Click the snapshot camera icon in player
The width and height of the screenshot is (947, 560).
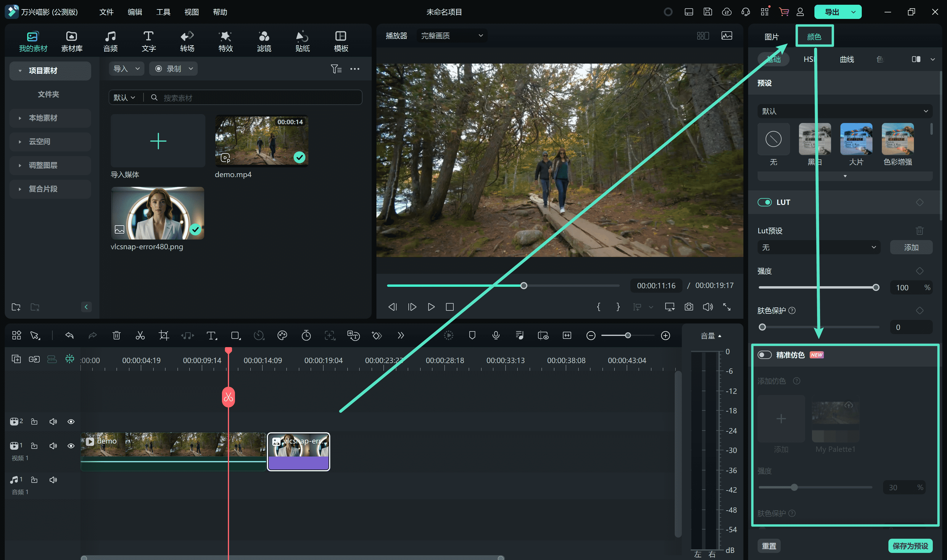[689, 307]
